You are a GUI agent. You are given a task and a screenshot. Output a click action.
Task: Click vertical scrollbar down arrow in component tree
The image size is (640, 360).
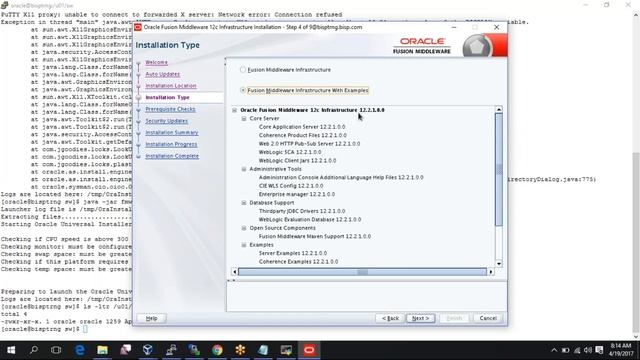pyautogui.click(x=498, y=264)
